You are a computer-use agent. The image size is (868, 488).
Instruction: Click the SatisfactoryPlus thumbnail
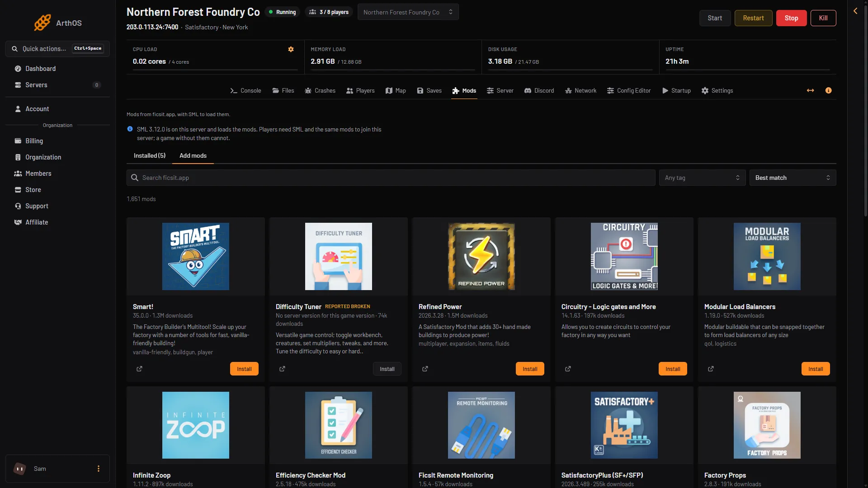[x=624, y=425]
